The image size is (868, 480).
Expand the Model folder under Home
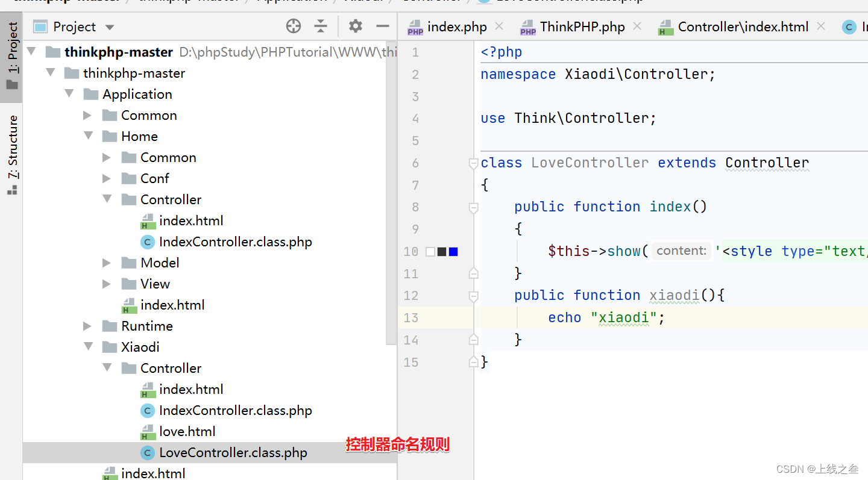pyautogui.click(x=106, y=263)
